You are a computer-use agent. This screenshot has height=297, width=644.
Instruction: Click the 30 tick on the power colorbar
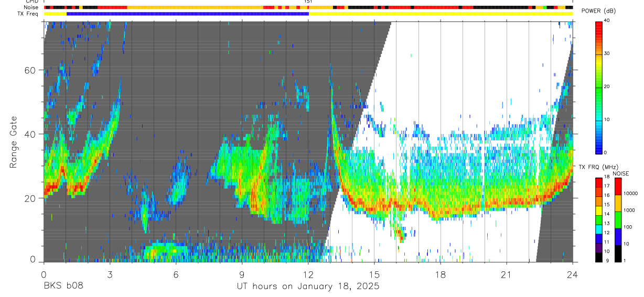click(x=607, y=53)
